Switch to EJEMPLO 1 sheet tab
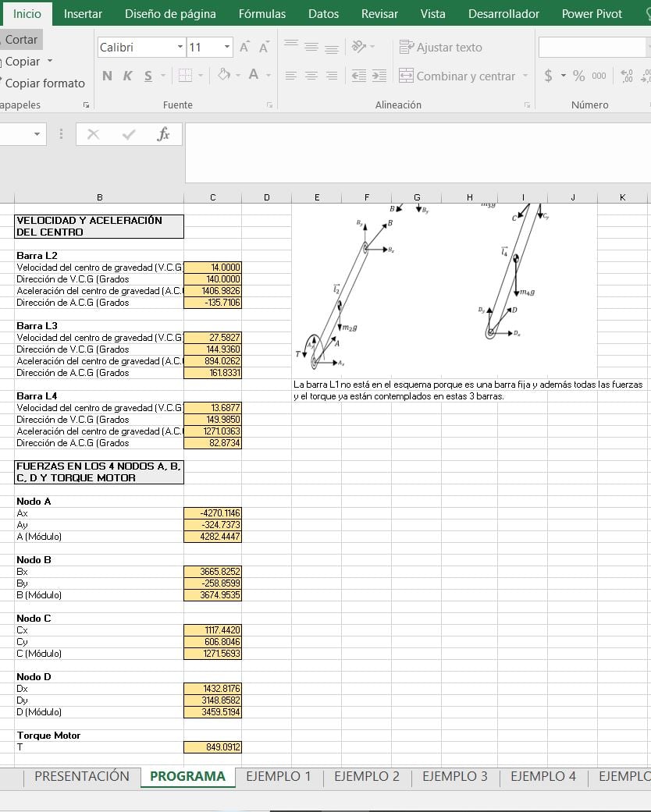 (279, 777)
